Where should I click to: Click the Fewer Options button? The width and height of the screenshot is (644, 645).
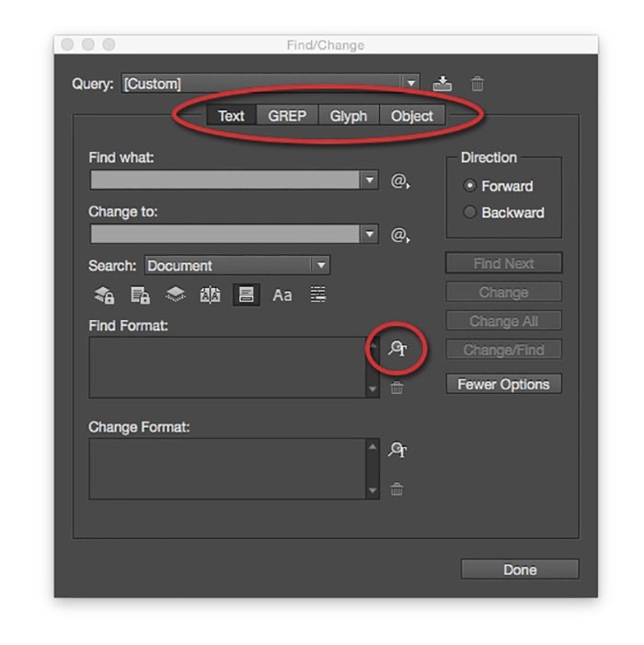504,385
